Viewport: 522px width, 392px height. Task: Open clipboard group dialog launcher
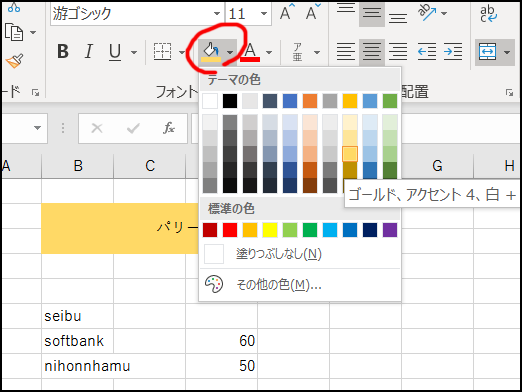pyautogui.click(x=35, y=92)
